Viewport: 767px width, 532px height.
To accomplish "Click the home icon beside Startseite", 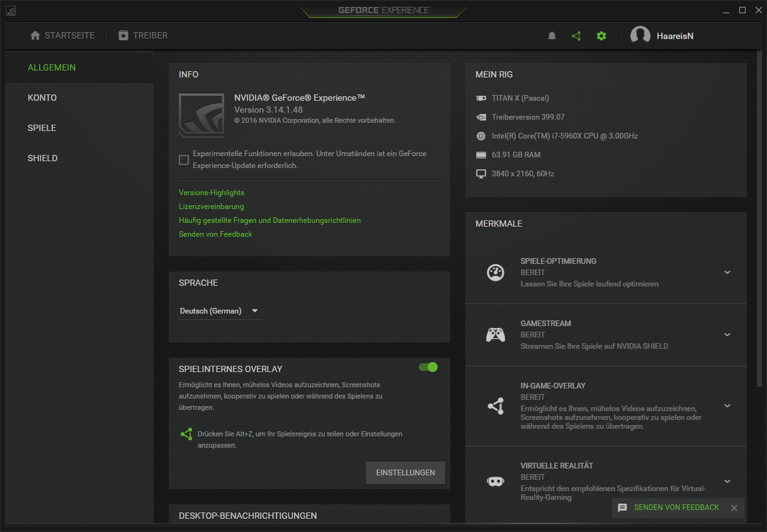I will [35, 35].
